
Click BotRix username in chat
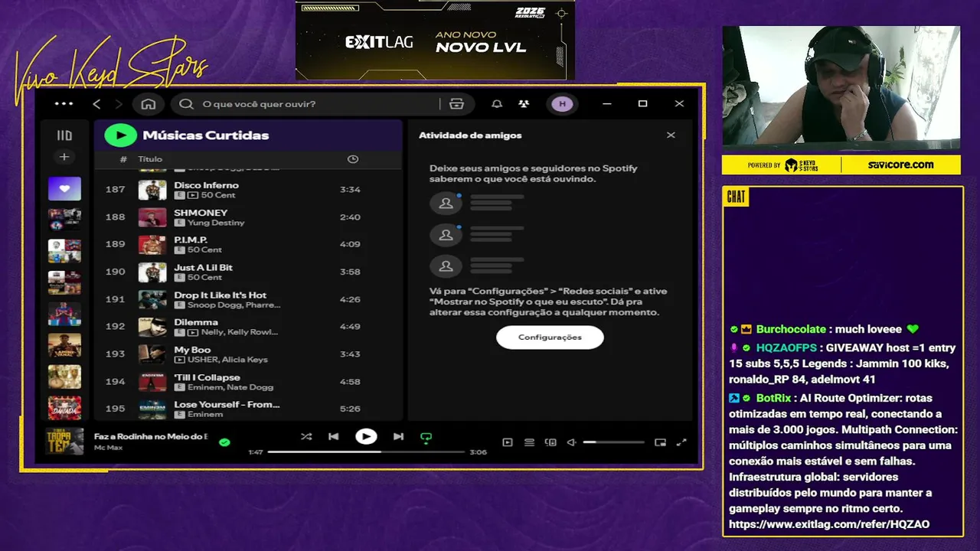pos(773,398)
